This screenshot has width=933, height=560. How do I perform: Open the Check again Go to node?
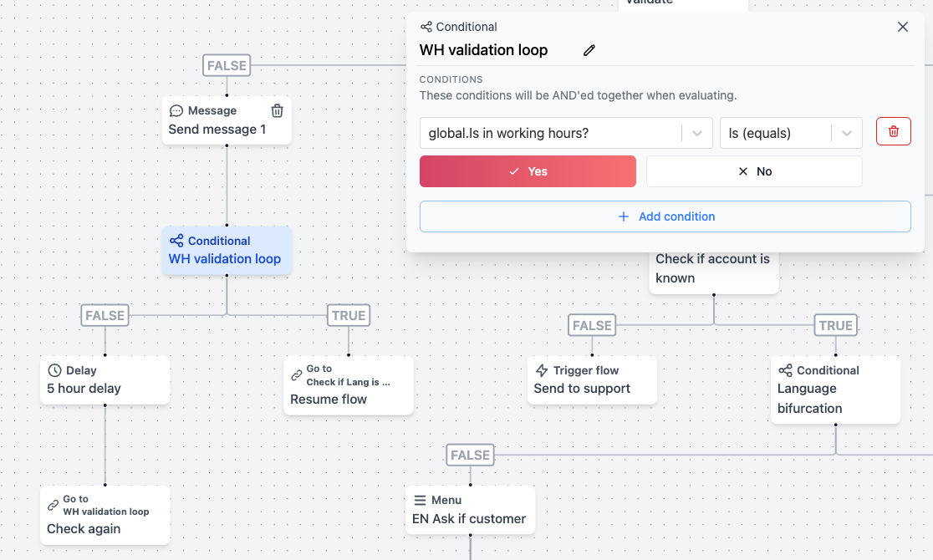coord(105,514)
